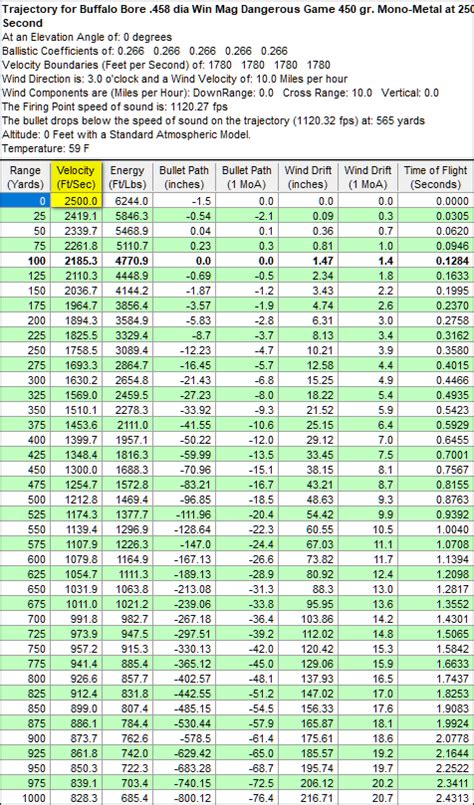Select the blue range cell 0
The image size is (474, 805).
pyautogui.click(x=25, y=201)
